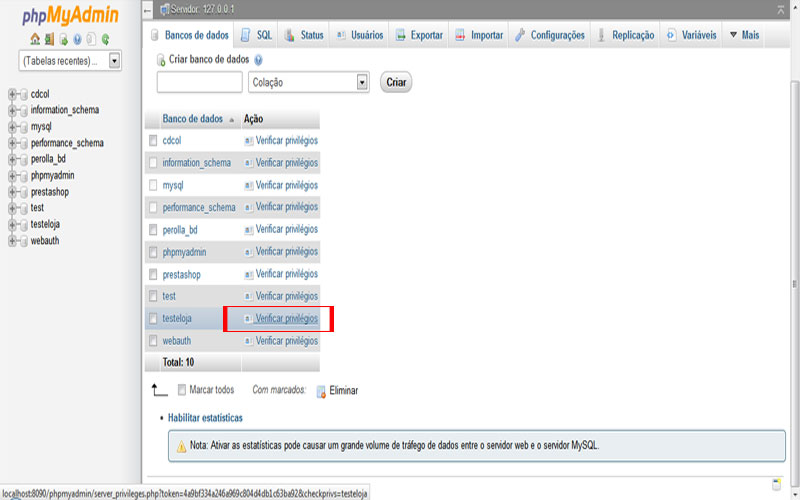This screenshot has width=800, height=500.
Task: Expand the perolla_bd tree node
Action: [12, 160]
